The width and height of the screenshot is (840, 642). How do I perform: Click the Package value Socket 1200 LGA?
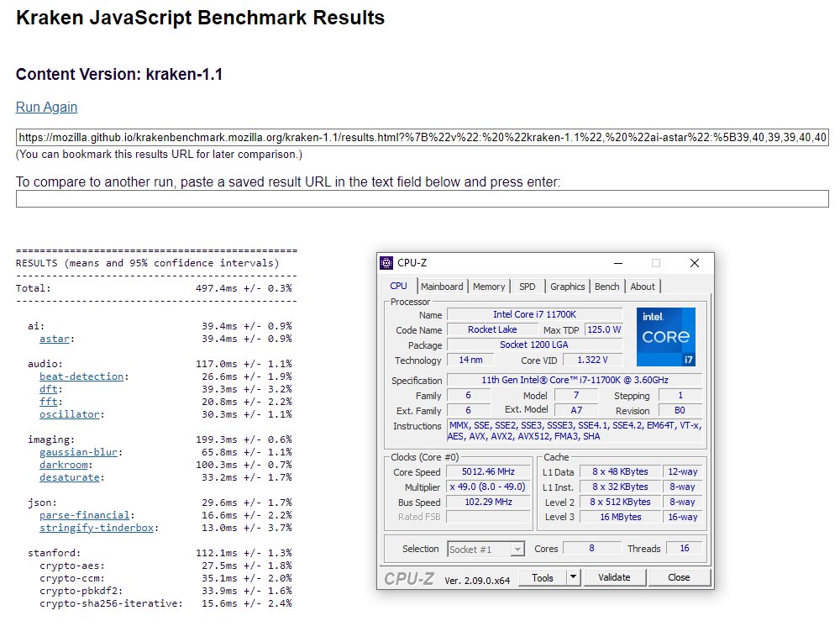(534, 345)
